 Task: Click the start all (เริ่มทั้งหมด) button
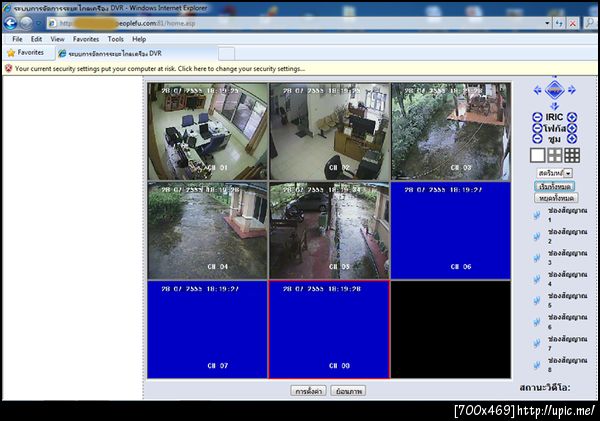pyautogui.click(x=554, y=186)
